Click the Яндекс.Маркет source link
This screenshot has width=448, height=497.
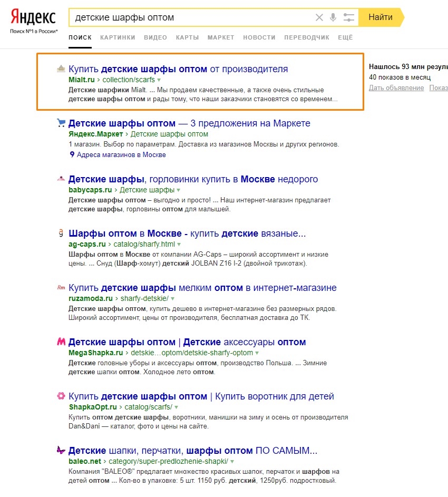96,134
